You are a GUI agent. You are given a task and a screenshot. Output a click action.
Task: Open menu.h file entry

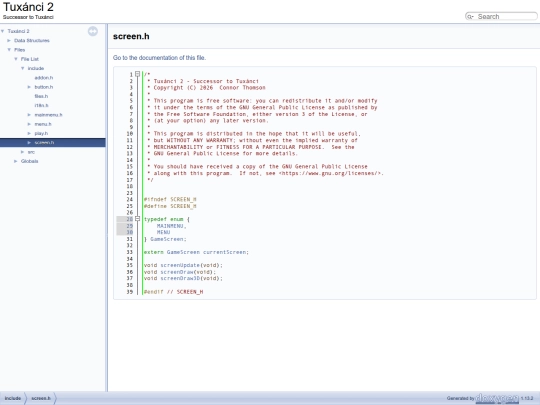coord(43,124)
